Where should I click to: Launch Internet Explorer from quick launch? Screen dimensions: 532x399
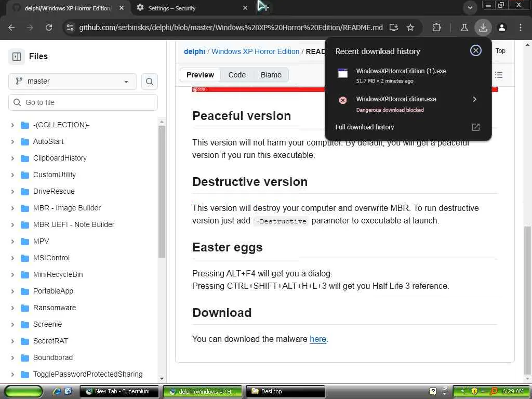[57, 392]
